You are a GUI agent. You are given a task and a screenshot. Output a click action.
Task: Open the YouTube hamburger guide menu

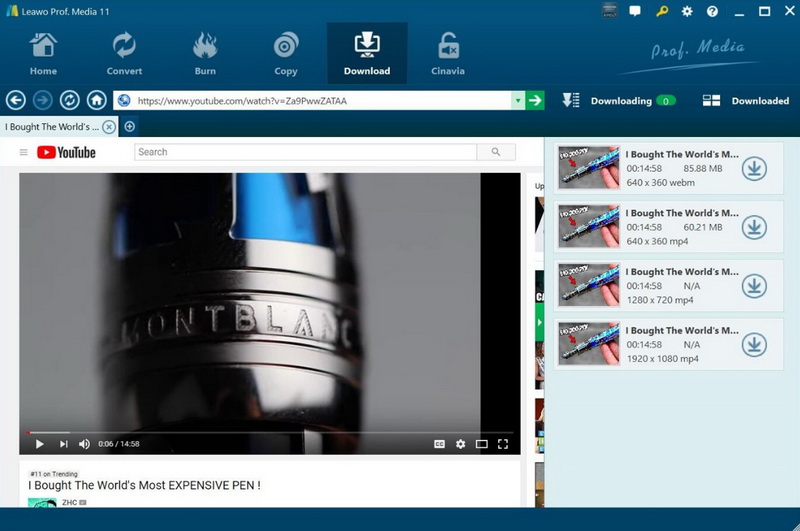click(x=24, y=152)
